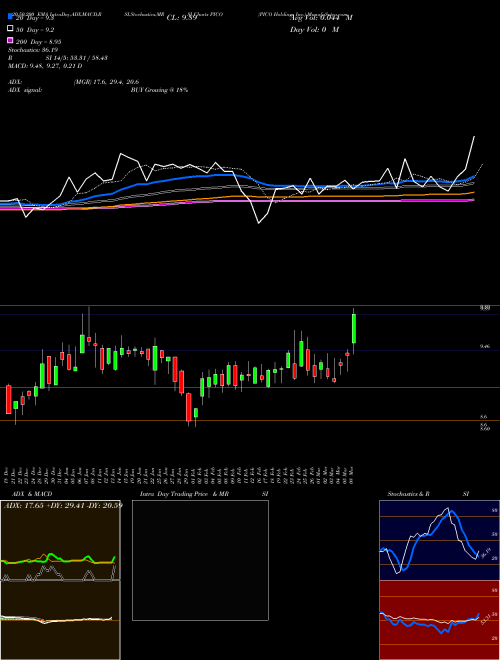This screenshot has width=500, height=660.
Task: Click inside the empty Intra Day Trading box
Action: tap(200, 560)
